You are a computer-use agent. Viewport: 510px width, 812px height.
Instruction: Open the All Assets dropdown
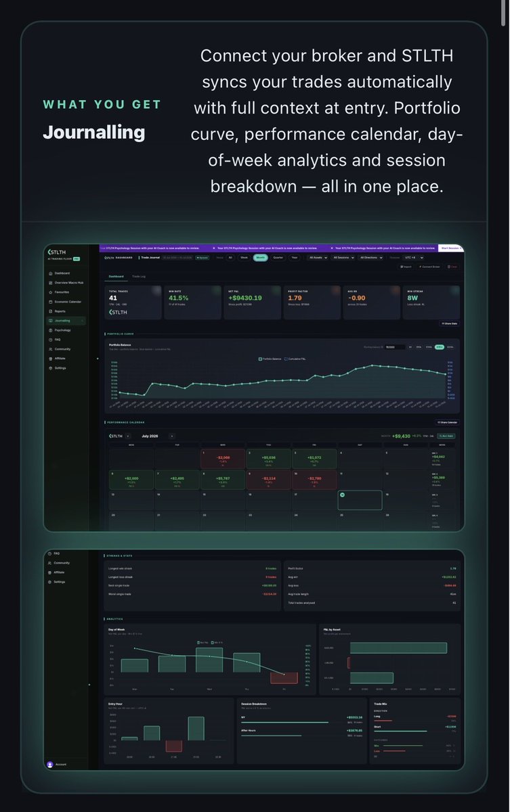pyautogui.click(x=318, y=257)
